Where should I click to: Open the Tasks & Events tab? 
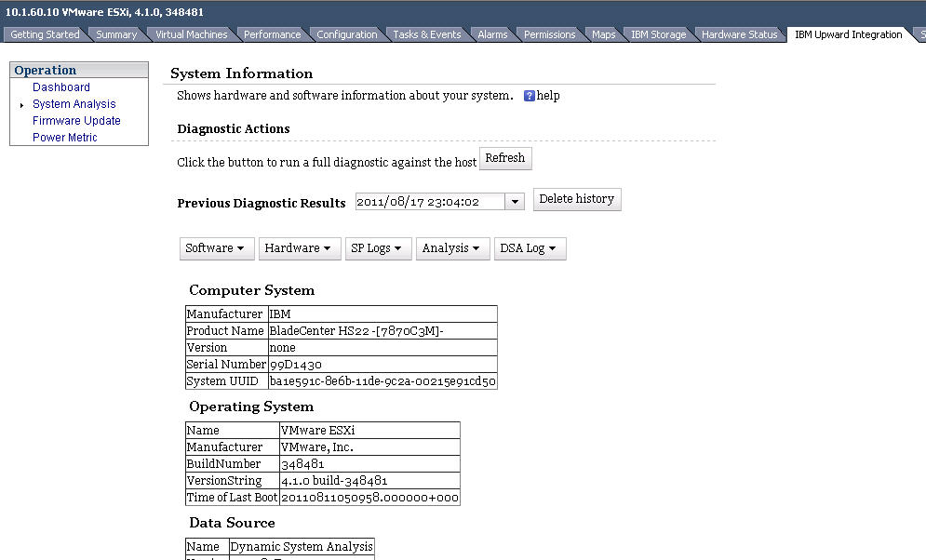[426, 34]
